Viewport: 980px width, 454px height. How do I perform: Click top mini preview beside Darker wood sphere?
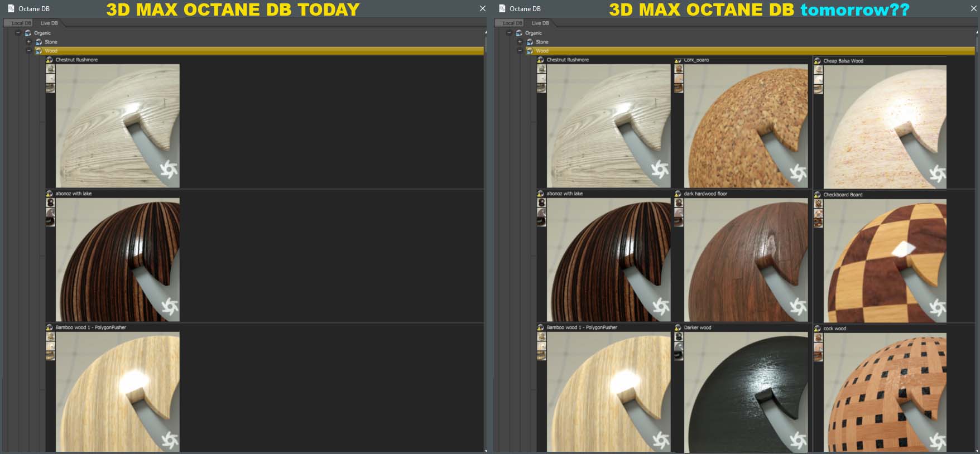[679, 336]
